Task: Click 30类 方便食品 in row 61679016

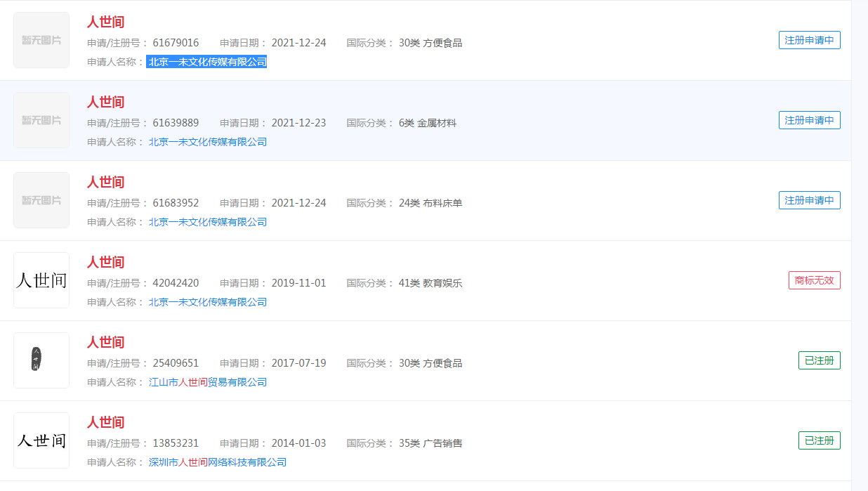Action: [x=430, y=43]
